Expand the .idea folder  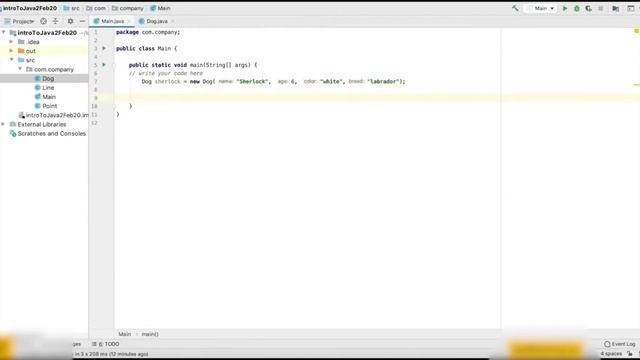[x=11, y=42]
